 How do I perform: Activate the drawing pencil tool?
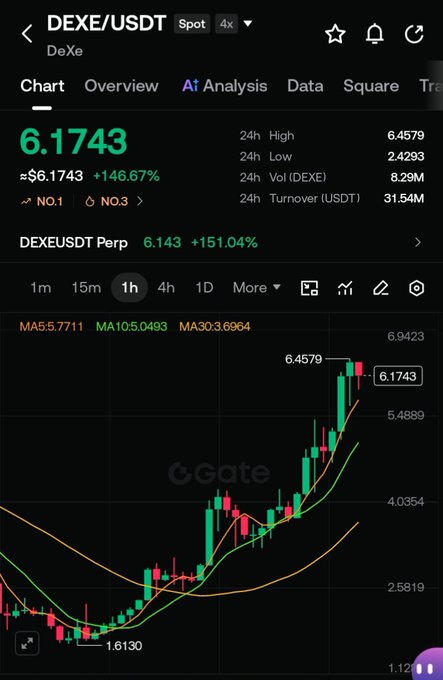(x=381, y=288)
